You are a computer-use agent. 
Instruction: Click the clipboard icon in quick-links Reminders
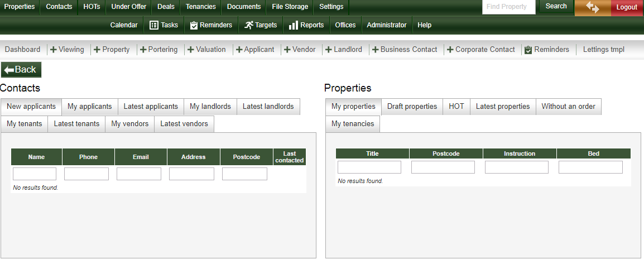coord(528,50)
